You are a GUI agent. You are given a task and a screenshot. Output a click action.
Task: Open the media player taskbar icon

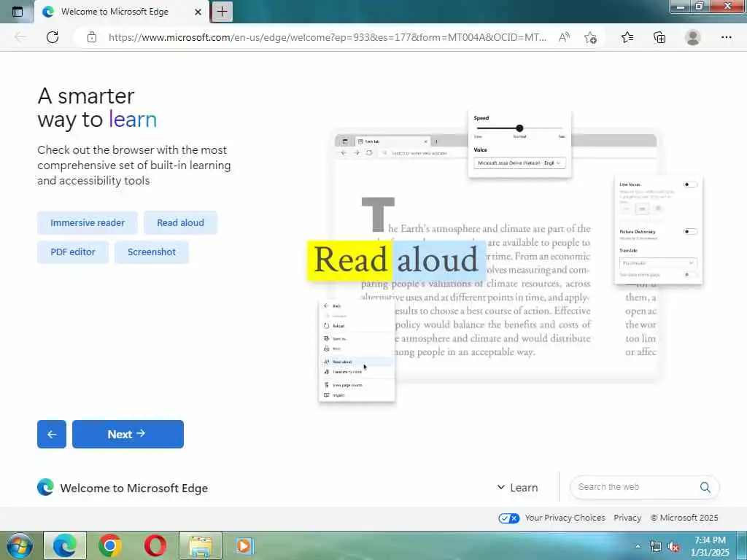(x=245, y=545)
